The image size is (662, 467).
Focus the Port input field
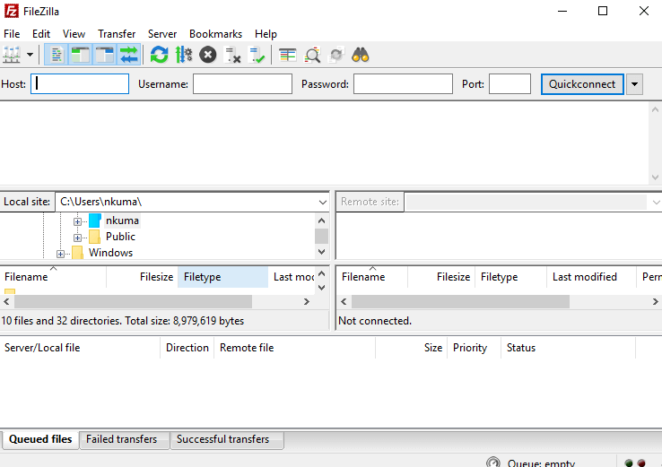click(510, 84)
